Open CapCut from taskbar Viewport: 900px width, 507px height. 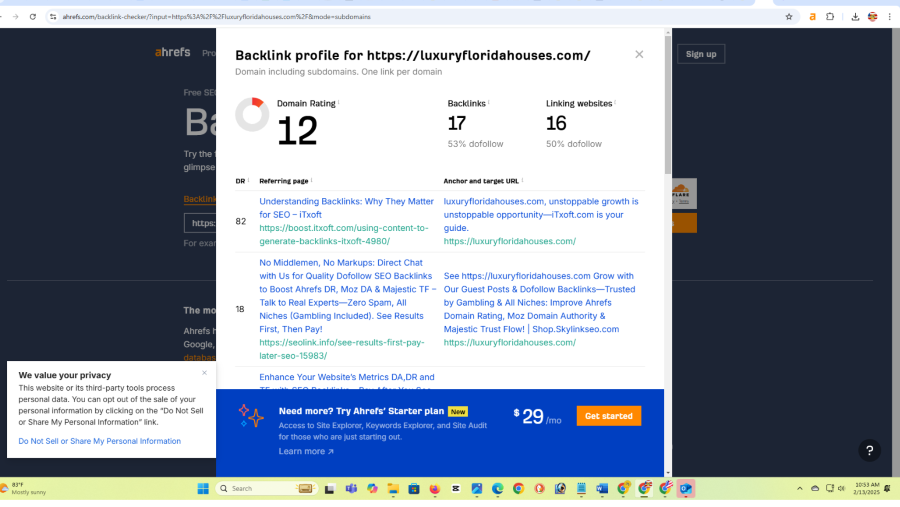click(x=456, y=489)
